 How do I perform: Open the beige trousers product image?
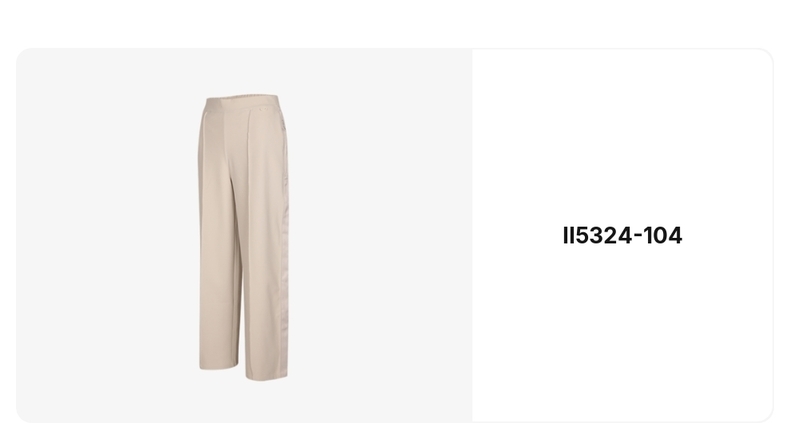click(x=244, y=237)
